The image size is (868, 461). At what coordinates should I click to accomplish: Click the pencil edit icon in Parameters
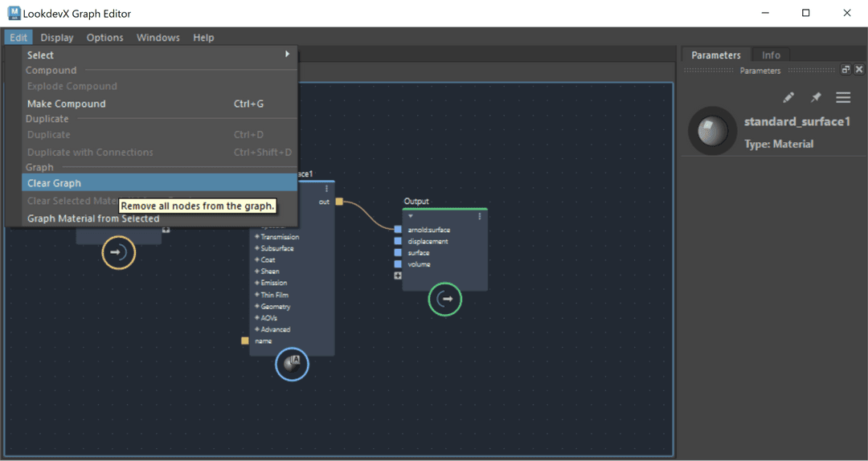[x=788, y=97]
